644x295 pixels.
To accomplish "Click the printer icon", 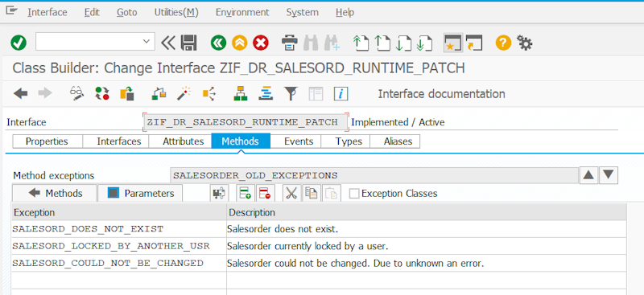I will click(290, 43).
